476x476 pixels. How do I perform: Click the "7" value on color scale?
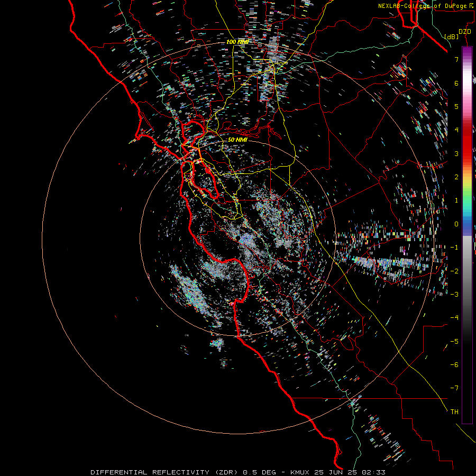pyautogui.click(x=456, y=59)
